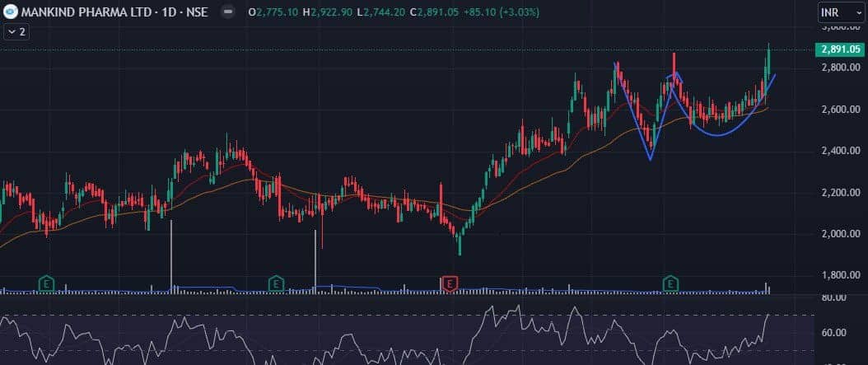Image resolution: width=868 pixels, height=365 pixels.
Task: Expand the collapsed indicators legend showing 2
Action: pos(16,31)
